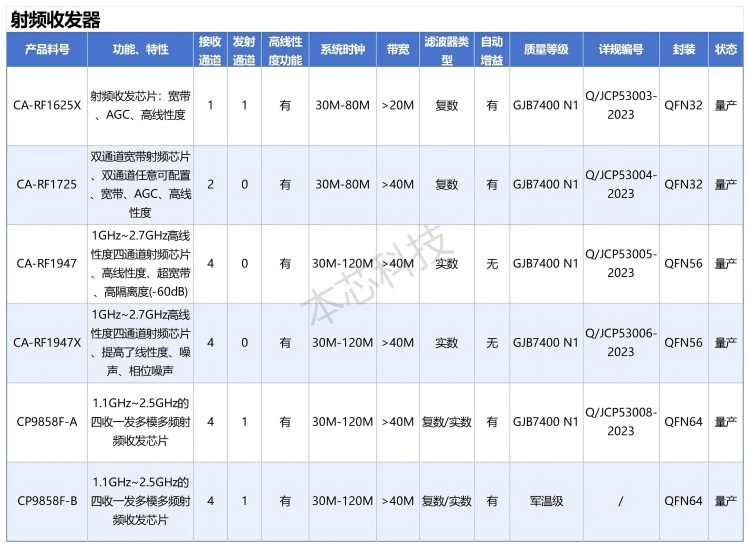This screenshot has height=548, width=750.
Task: Click spec number Q/JCP53008-2023
Action: click(620, 421)
